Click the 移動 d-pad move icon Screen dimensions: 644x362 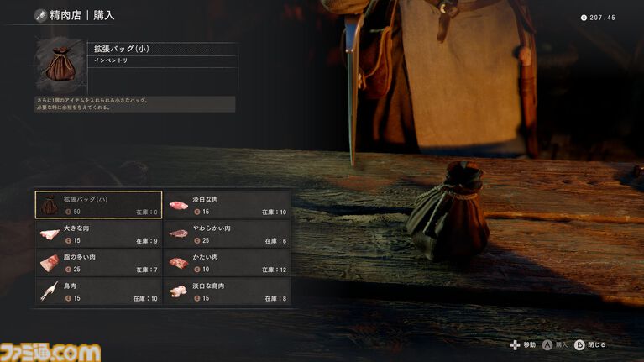point(515,345)
